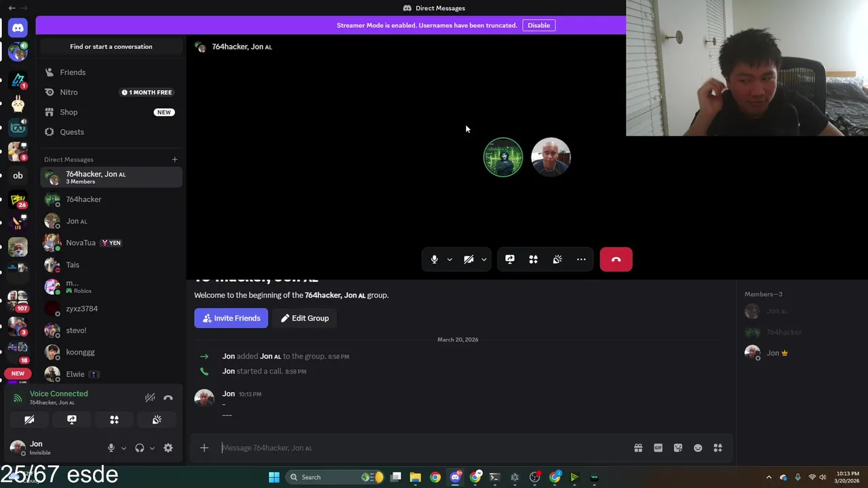Click Voice Connected status text

pos(58,394)
